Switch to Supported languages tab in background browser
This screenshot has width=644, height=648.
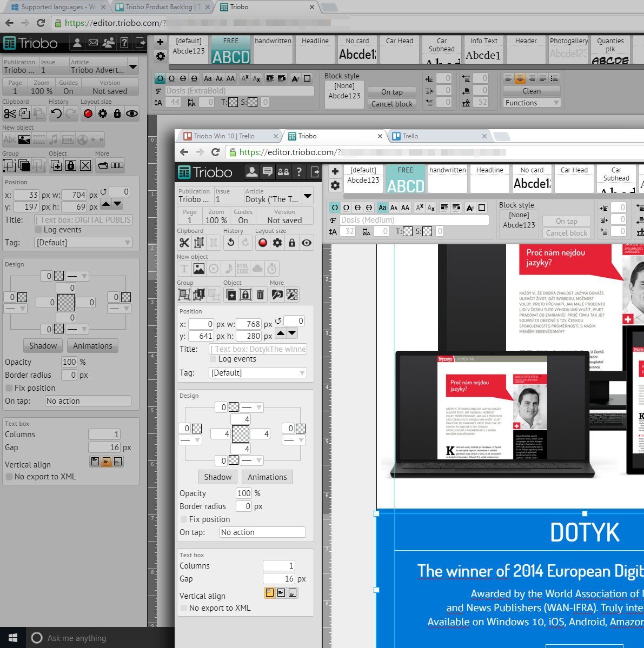58,7
